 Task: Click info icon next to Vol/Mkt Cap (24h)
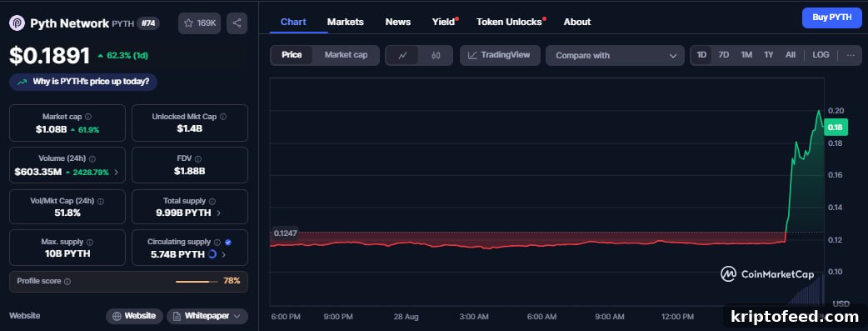101,201
